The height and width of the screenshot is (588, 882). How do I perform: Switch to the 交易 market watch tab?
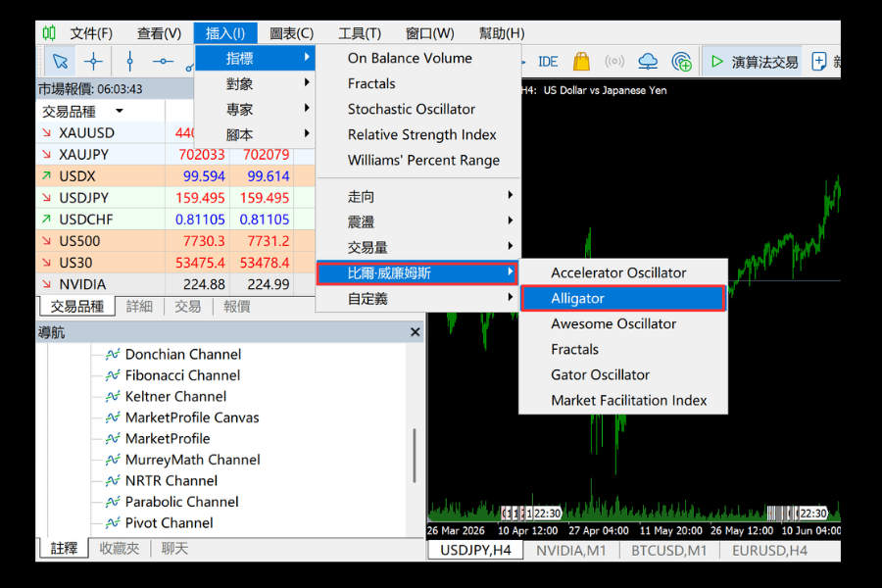click(188, 307)
